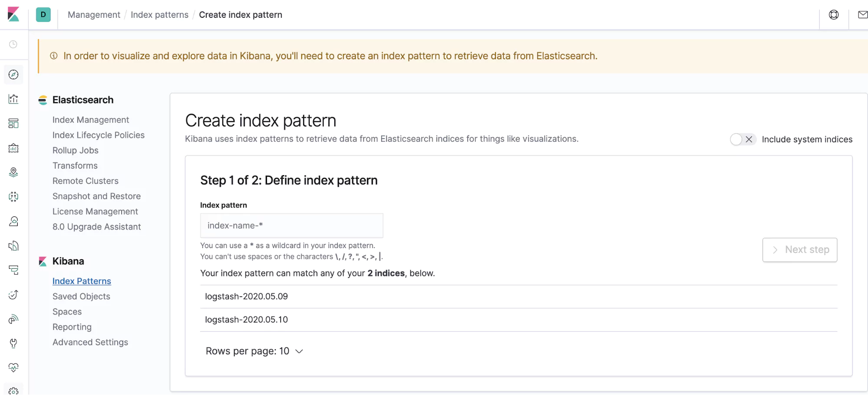The image size is (868, 395).
Task: Click the Elasticsearch logo icon in side menu
Action: coord(43,100)
